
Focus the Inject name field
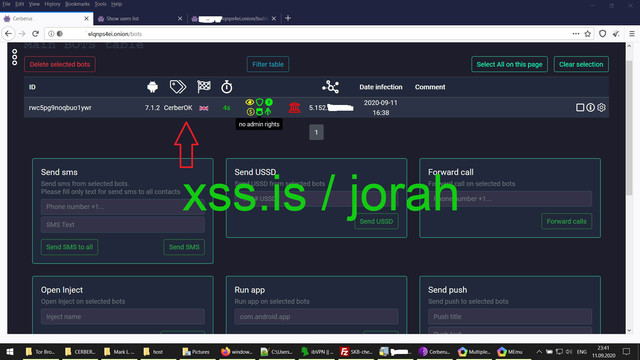tap(123, 317)
